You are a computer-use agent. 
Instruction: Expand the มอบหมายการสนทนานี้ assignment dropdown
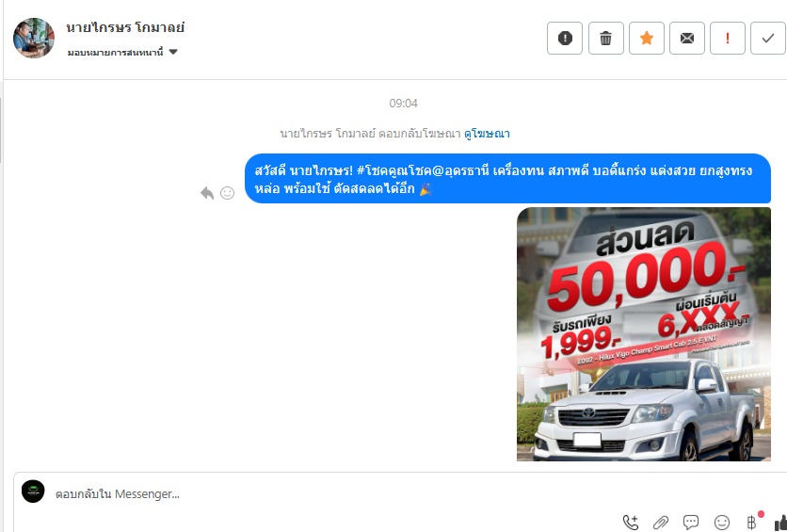[x=122, y=52]
